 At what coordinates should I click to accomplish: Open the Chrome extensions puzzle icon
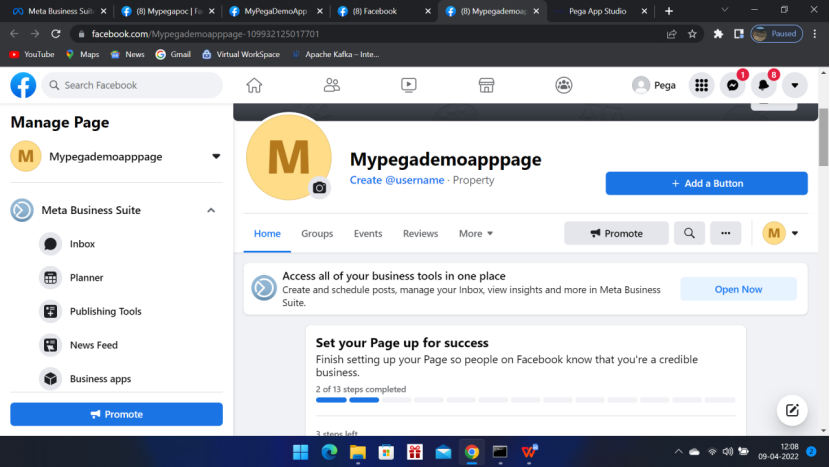click(718, 34)
